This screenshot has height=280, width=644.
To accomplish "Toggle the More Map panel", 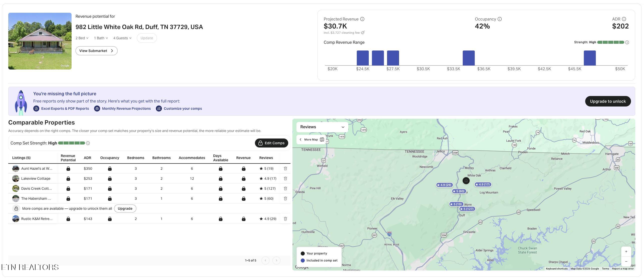I will [312, 139].
